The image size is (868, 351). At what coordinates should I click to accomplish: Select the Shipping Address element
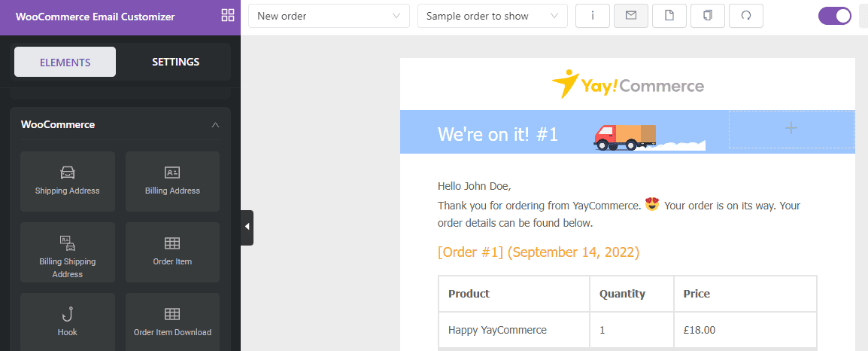[x=68, y=181]
